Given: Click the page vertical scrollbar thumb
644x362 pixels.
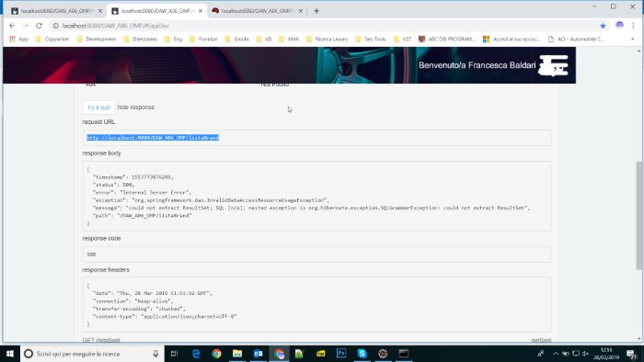Looking at the screenshot, I should tap(638, 215).
